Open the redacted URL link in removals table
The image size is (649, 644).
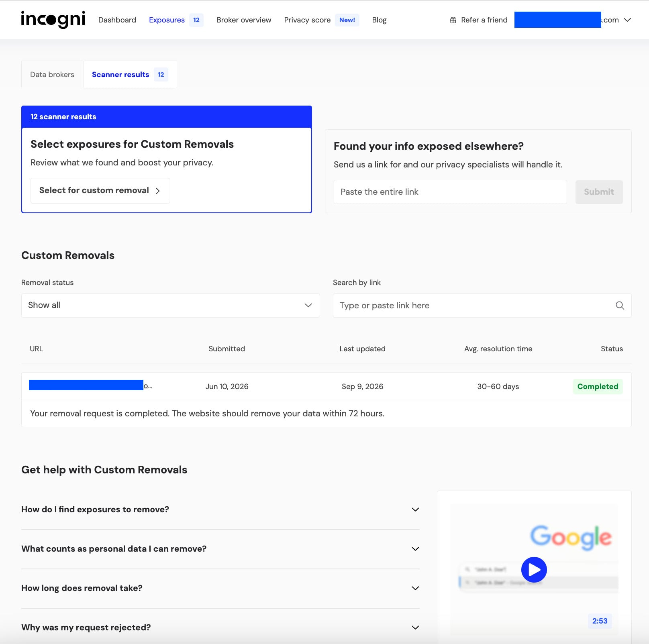[90, 385]
